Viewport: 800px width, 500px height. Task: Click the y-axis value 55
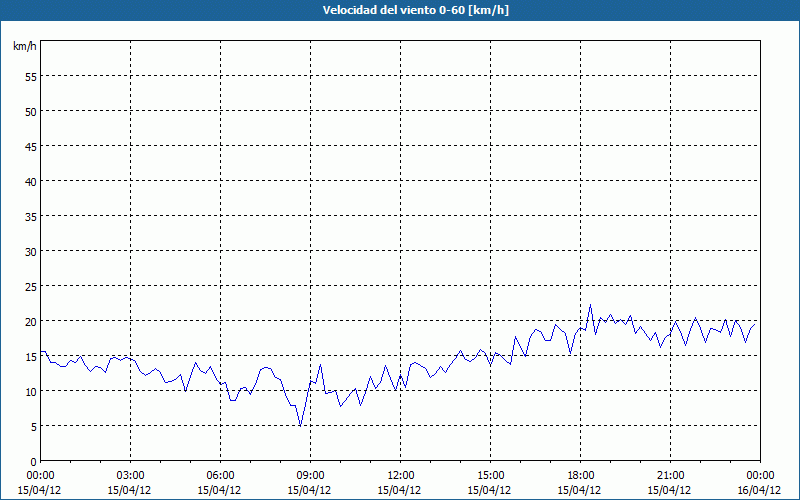click(31, 79)
